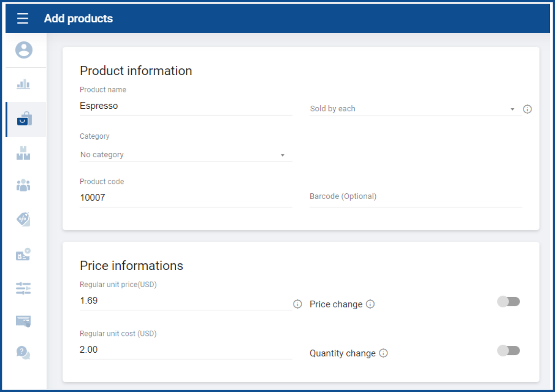Select the shopping bag products icon
The height and width of the screenshot is (392, 555).
point(24,119)
